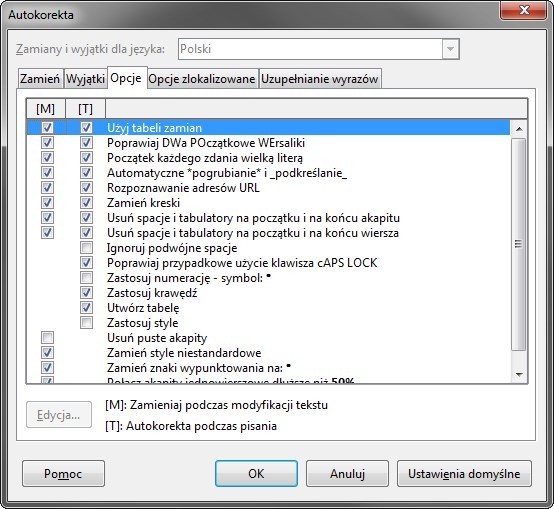The height and width of the screenshot is (509, 554).
Task: Click the [M] column header
Action: (x=46, y=109)
